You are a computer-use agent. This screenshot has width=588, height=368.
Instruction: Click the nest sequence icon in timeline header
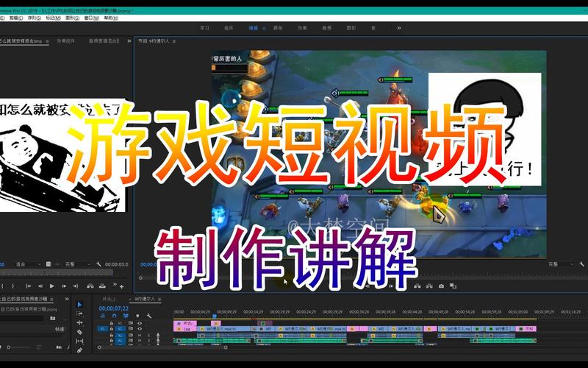click(x=102, y=316)
